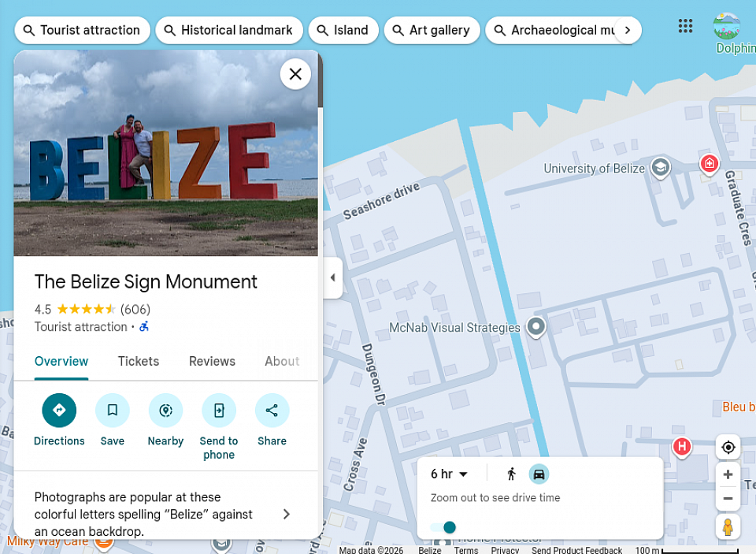Open Directions to the Belize Sign Monument
The image size is (756, 554).
[x=59, y=411]
